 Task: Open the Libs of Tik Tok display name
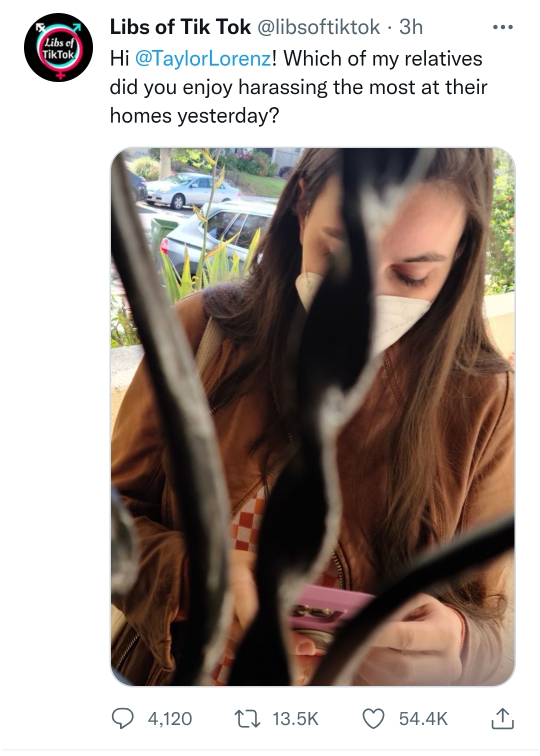click(x=180, y=27)
